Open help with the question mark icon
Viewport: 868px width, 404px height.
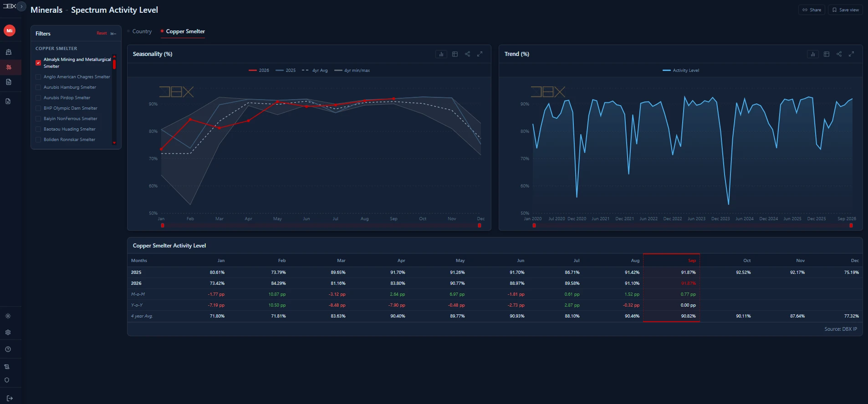pos(8,349)
